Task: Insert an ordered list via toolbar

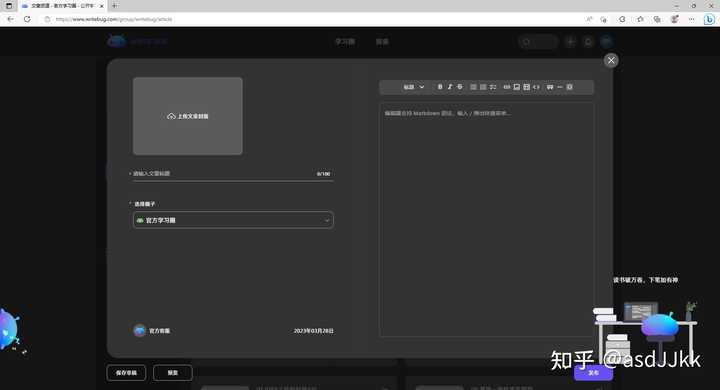Action: coord(483,87)
